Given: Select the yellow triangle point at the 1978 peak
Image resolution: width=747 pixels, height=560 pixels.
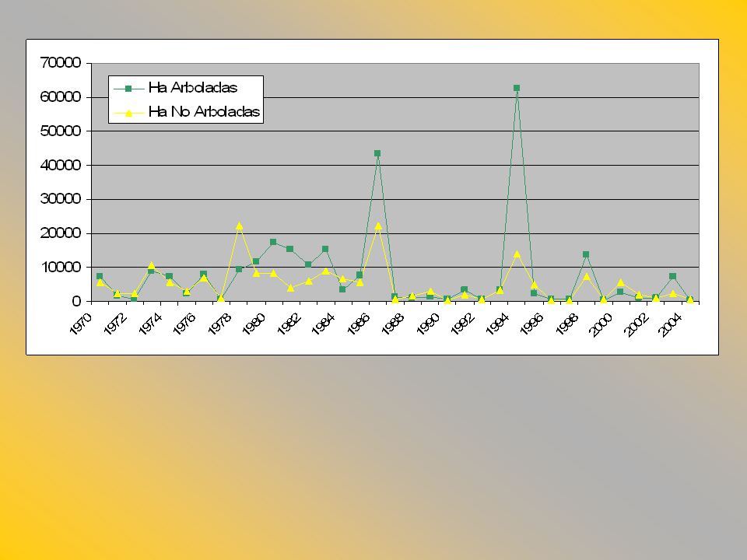Looking at the screenshot, I should [x=239, y=226].
